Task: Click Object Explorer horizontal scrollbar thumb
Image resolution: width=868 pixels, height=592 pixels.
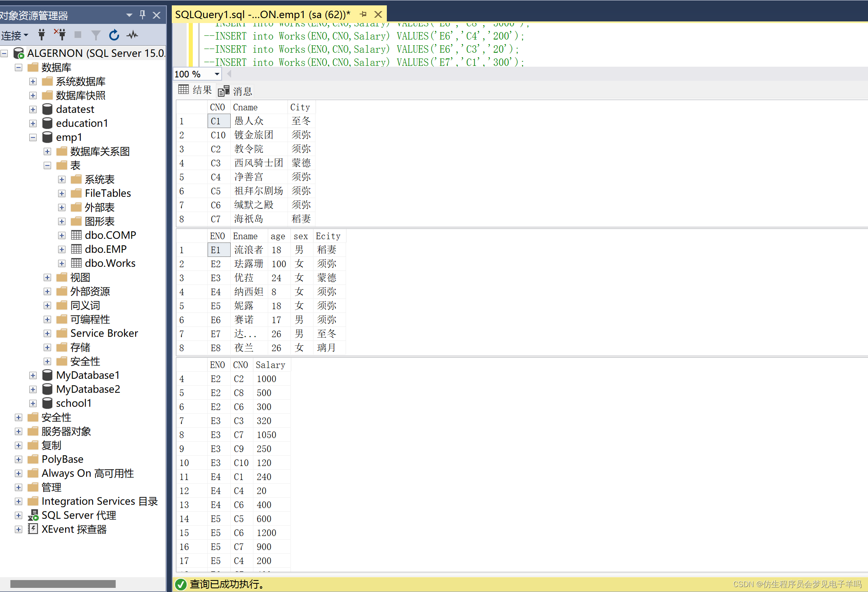Action: [63, 584]
